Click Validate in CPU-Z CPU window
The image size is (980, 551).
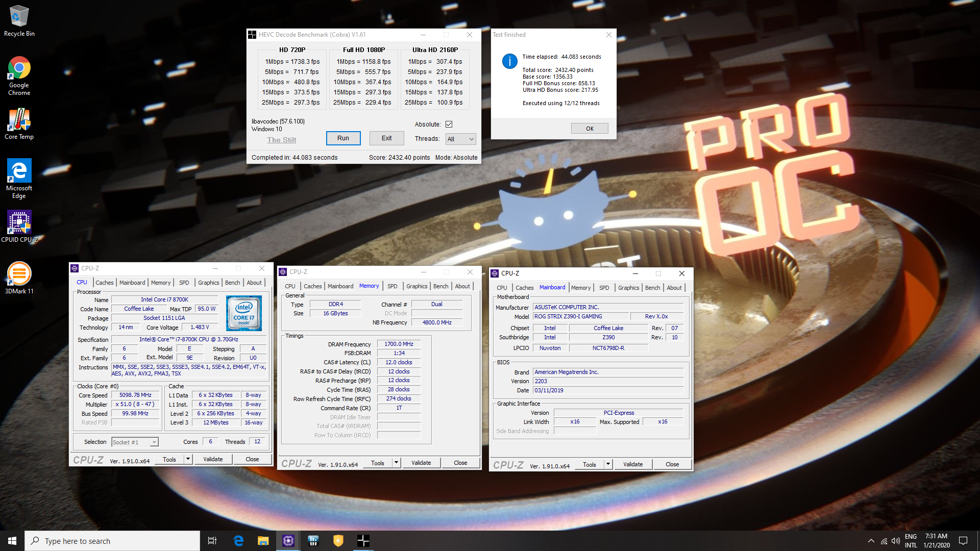click(x=213, y=459)
